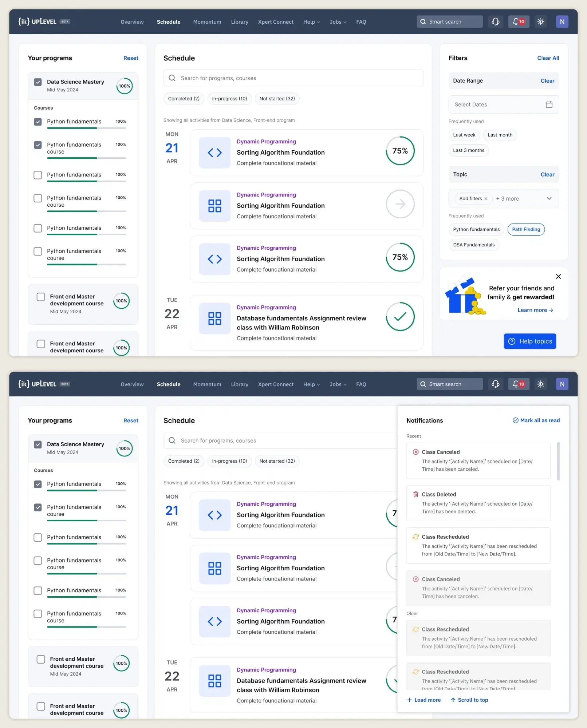587x728 pixels.
Task: Click sun theme icon in Notifications screen header
Action: (541, 384)
